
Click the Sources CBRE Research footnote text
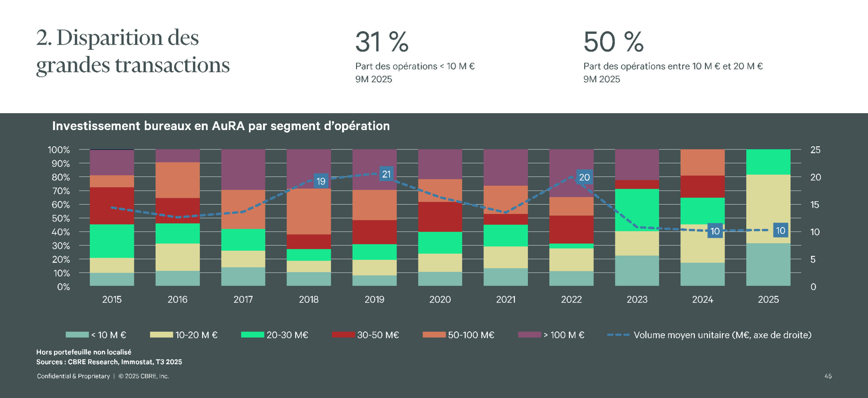coord(109,362)
